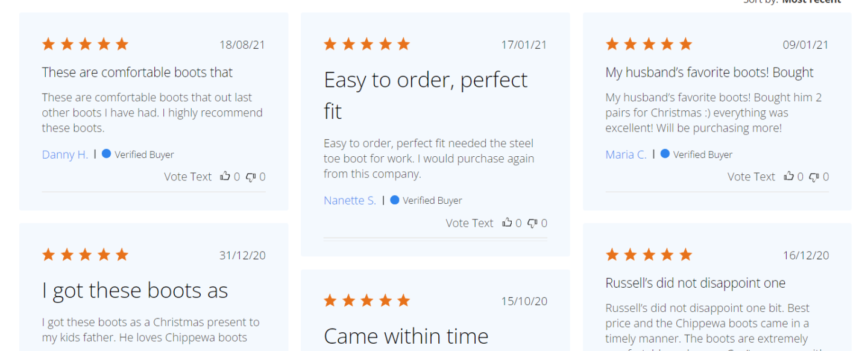Open Danny H.'s reviewer profile link
Viewport: 868px width, 351px height.
click(64, 154)
